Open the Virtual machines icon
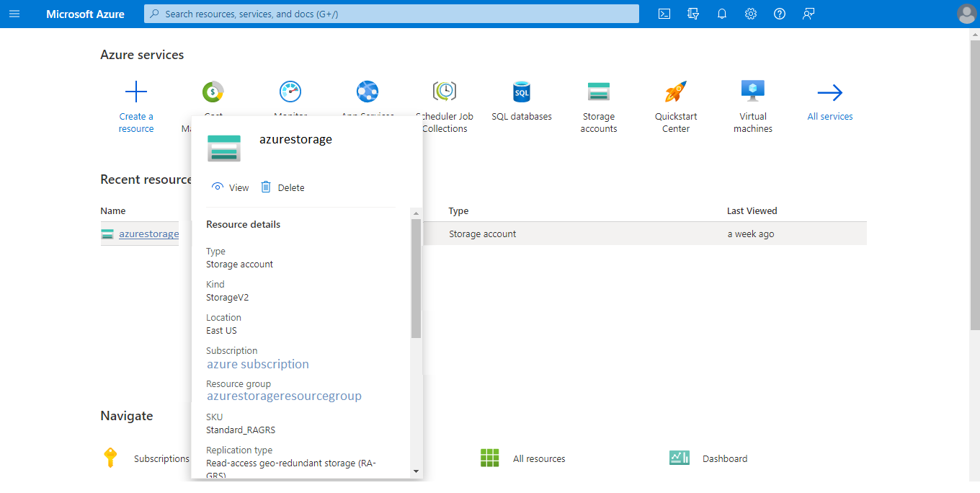Viewport: 980px width, 493px height. click(x=753, y=92)
